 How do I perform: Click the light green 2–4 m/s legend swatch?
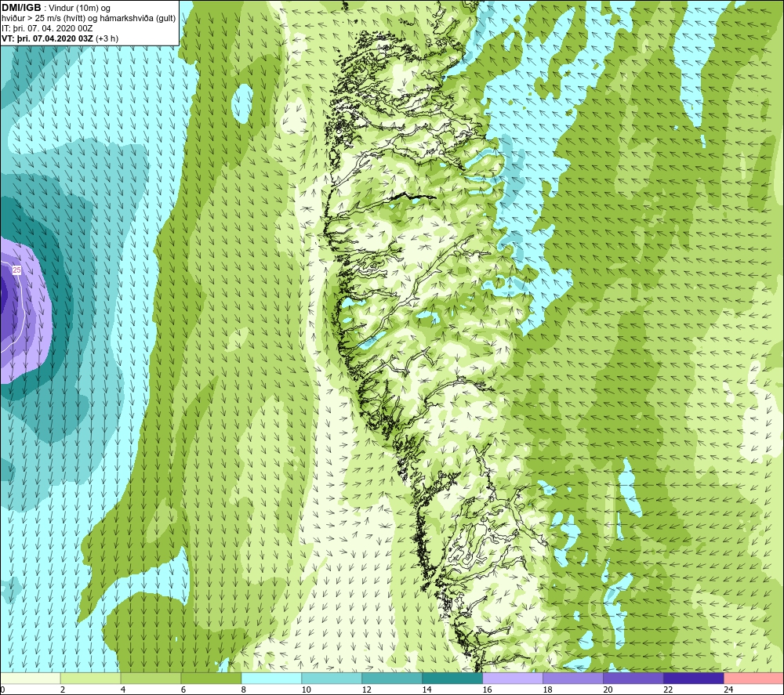pos(90,679)
